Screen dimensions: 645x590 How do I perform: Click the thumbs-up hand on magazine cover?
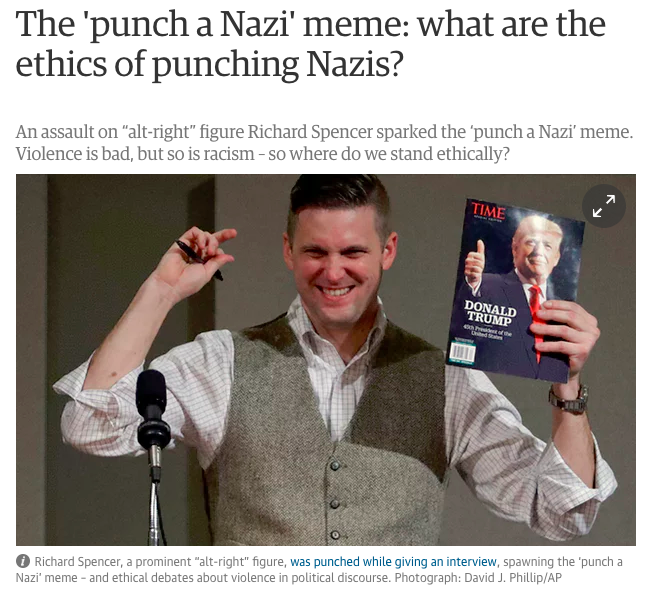(x=474, y=261)
